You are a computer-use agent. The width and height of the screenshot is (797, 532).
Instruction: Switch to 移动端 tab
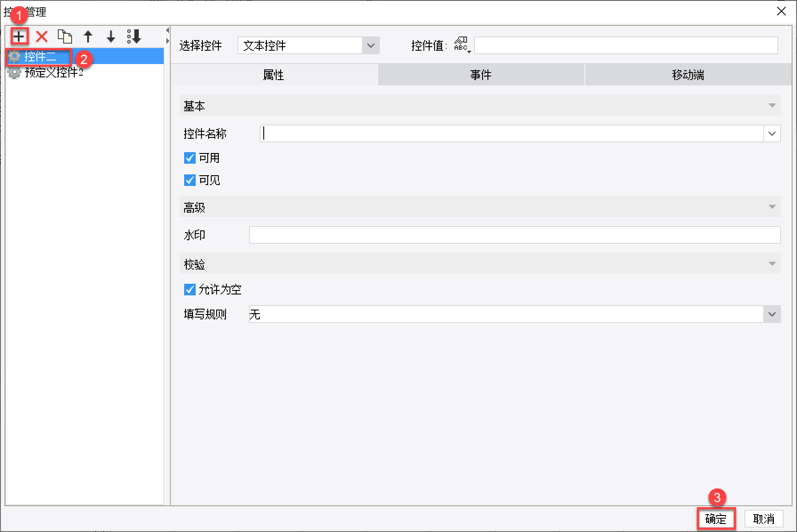[688, 75]
